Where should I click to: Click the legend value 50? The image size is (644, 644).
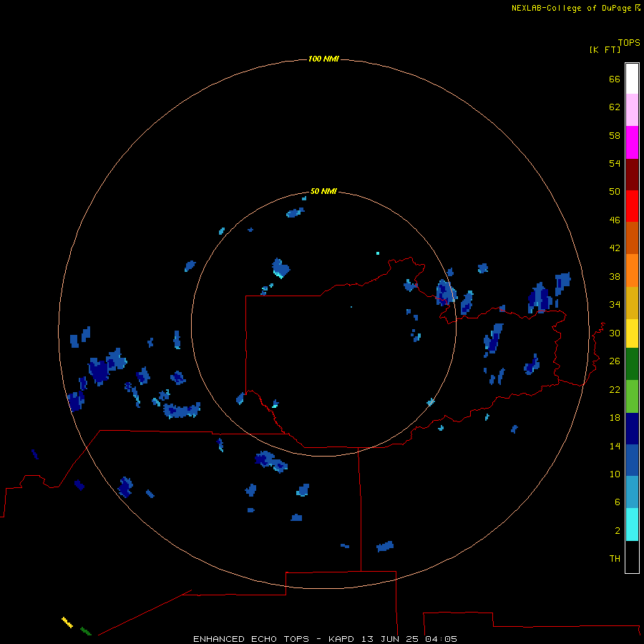(615, 191)
